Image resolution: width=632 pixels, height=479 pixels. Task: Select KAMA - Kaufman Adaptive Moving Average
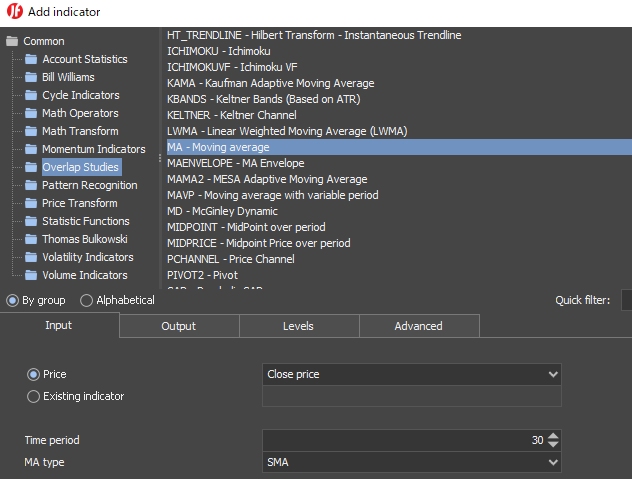tap(271, 83)
